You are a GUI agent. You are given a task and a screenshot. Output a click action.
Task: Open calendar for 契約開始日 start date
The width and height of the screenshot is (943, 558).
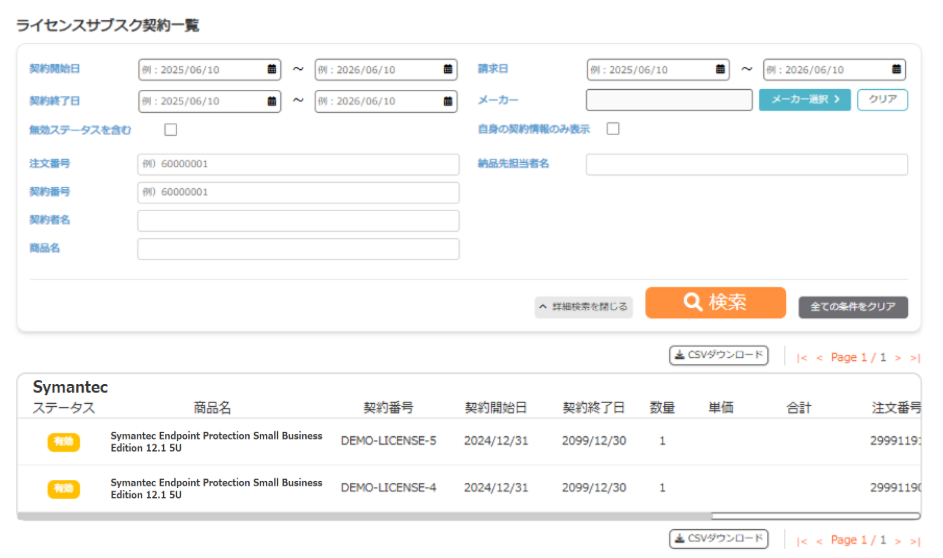coord(272,69)
